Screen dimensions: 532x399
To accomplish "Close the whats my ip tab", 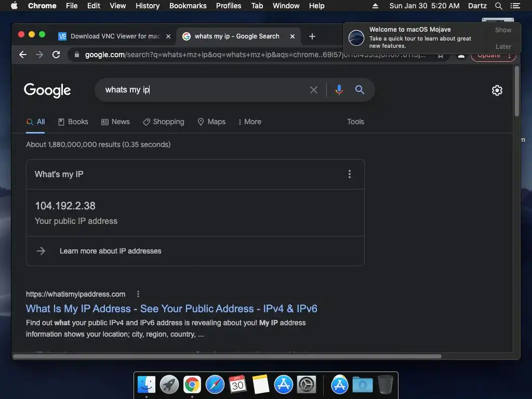I will tap(292, 36).
